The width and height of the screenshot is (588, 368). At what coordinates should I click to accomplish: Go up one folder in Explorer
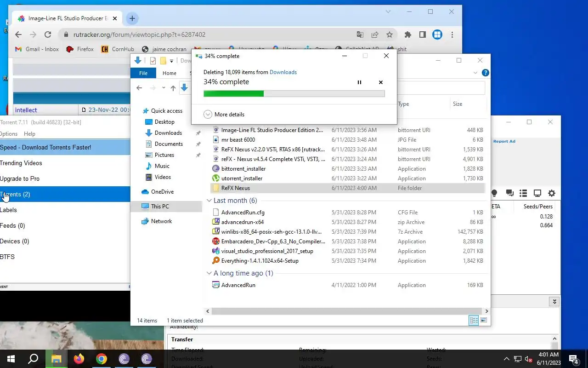click(173, 88)
